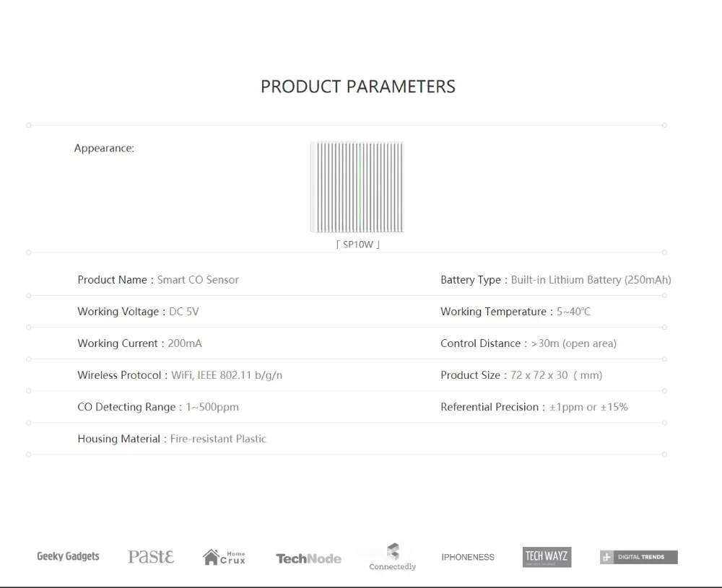Click Control Distance >30m open area

(529, 343)
